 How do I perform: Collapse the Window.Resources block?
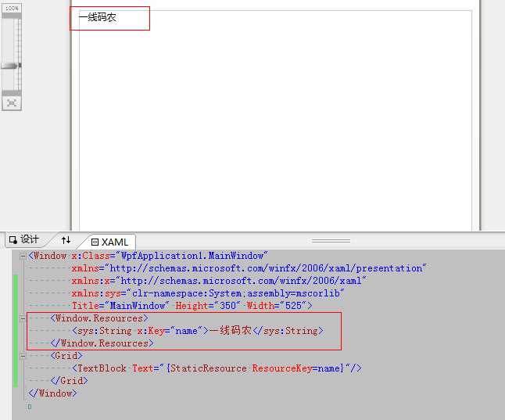click(x=23, y=318)
